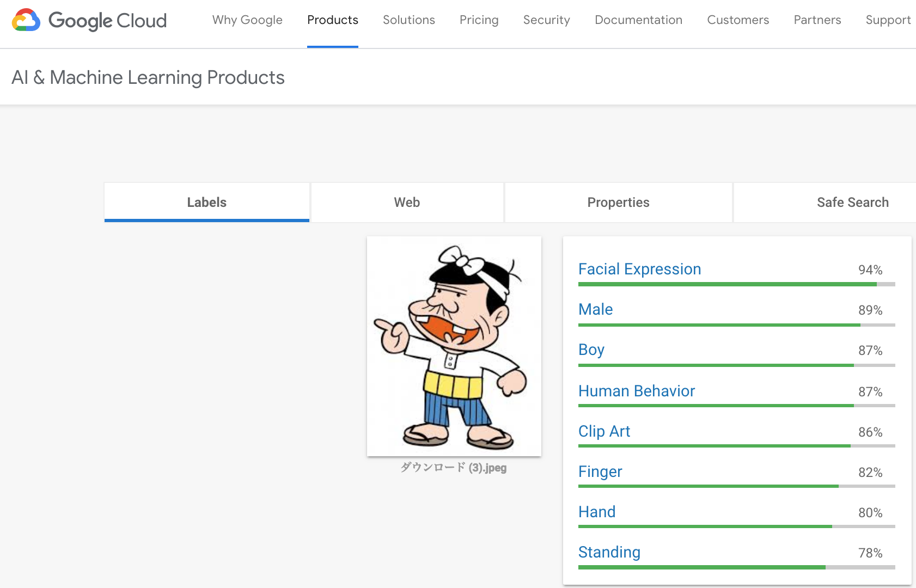Visit the Partners page
The width and height of the screenshot is (916, 588).
pos(817,20)
